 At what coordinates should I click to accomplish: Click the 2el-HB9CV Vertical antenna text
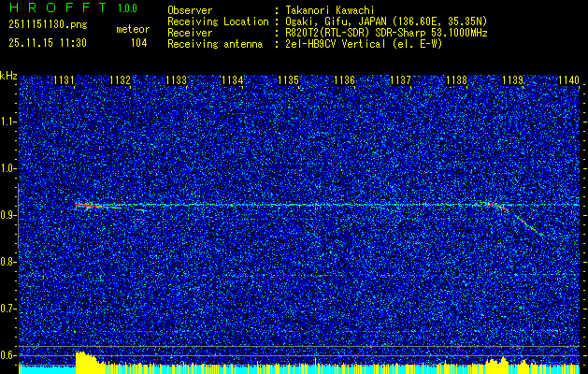tap(364, 44)
